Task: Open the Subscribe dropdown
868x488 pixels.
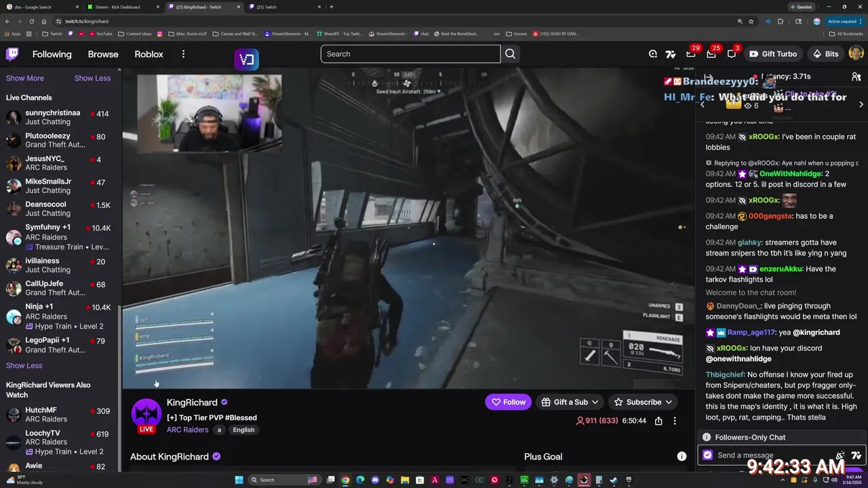Action: 643,402
